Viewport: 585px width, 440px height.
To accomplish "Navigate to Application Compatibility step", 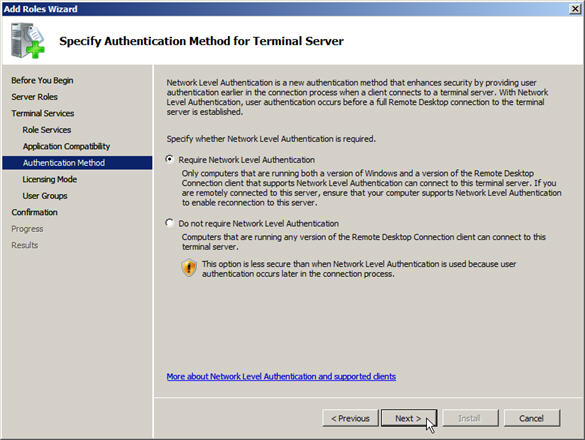I will (x=66, y=146).
